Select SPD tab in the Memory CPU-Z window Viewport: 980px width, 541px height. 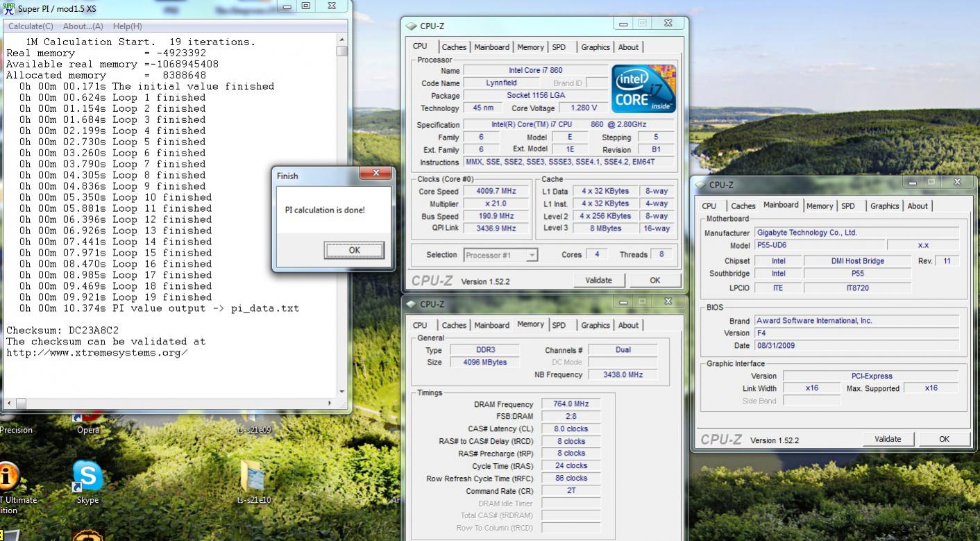[559, 325]
